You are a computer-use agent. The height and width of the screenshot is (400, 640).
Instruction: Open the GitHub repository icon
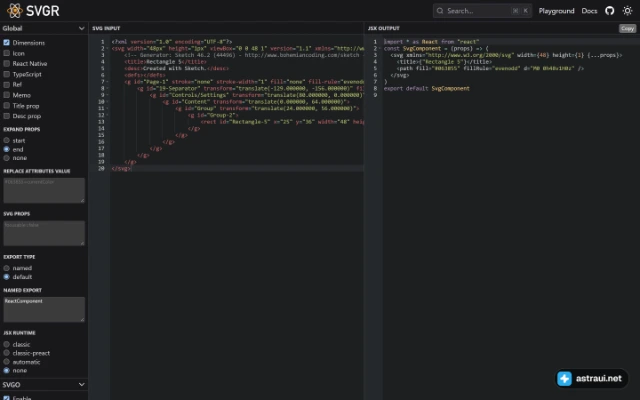(x=609, y=11)
